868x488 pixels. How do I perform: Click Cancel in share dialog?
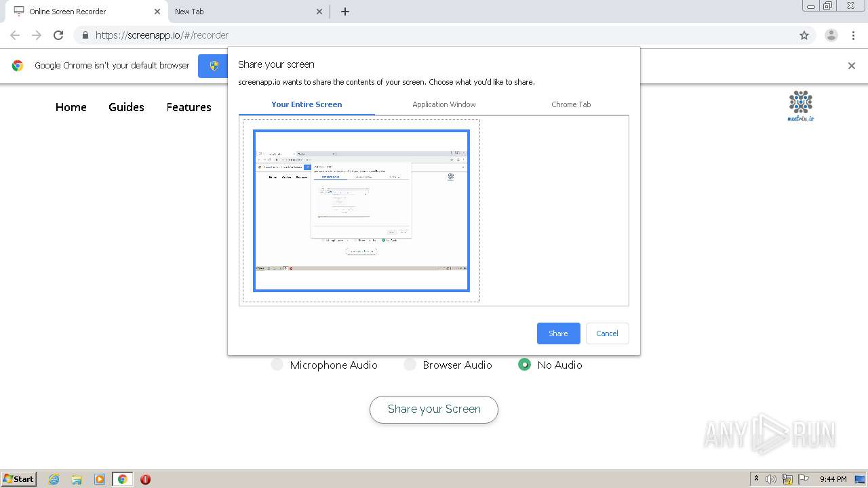click(607, 333)
